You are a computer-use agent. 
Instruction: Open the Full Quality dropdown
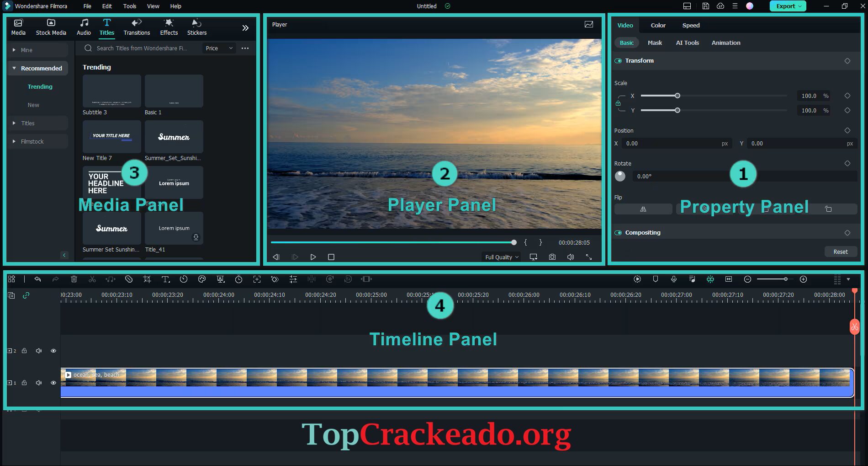click(x=501, y=257)
